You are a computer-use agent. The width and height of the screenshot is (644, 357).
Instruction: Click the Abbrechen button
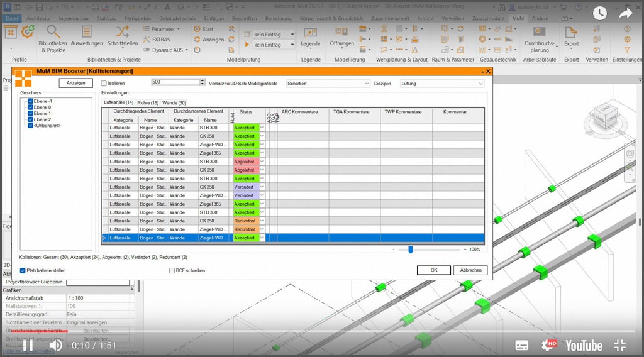coord(470,270)
